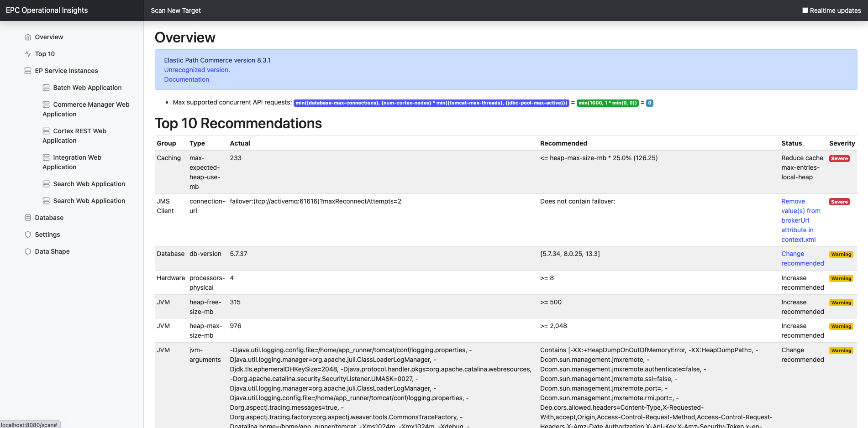
Task: Enable the Realtime updates checkbox
Action: (x=805, y=10)
